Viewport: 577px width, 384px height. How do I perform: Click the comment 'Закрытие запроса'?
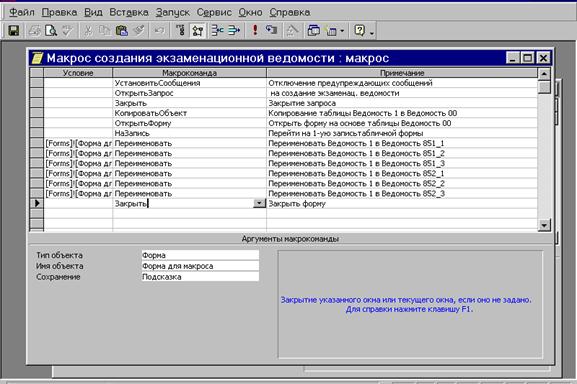coord(302,103)
